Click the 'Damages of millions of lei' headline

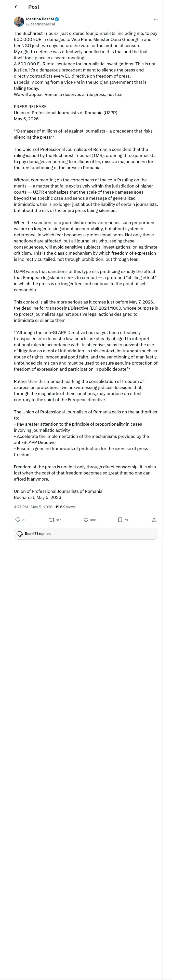(83, 134)
